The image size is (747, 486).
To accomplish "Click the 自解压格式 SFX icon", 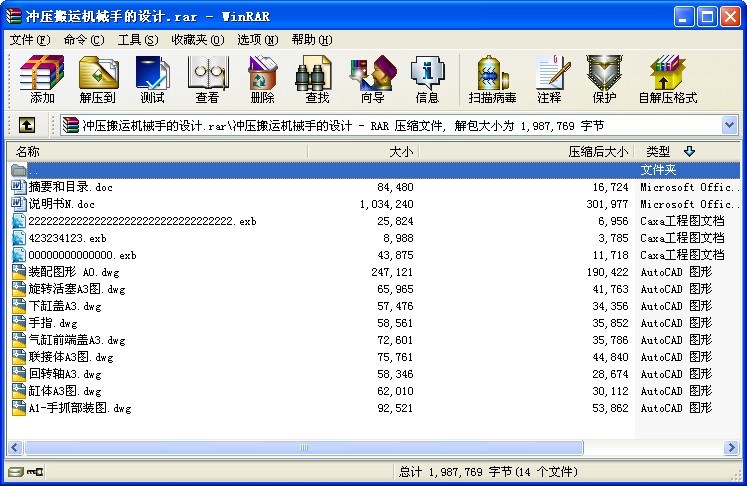I will 667,79.
